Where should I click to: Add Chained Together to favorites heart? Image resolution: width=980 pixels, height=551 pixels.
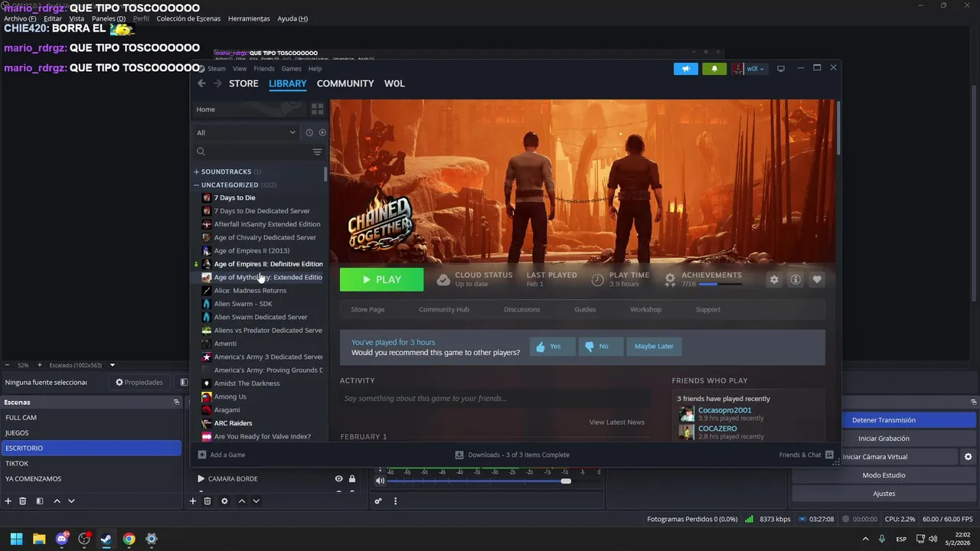[817, 279]
